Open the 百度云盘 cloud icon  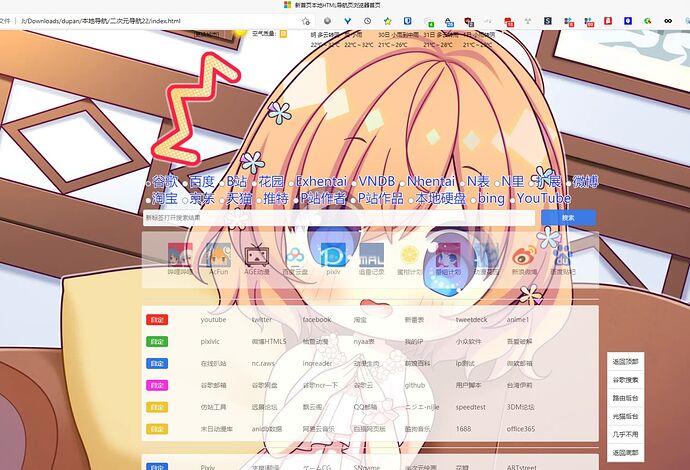pyautogui.click(x=295, y=255)
